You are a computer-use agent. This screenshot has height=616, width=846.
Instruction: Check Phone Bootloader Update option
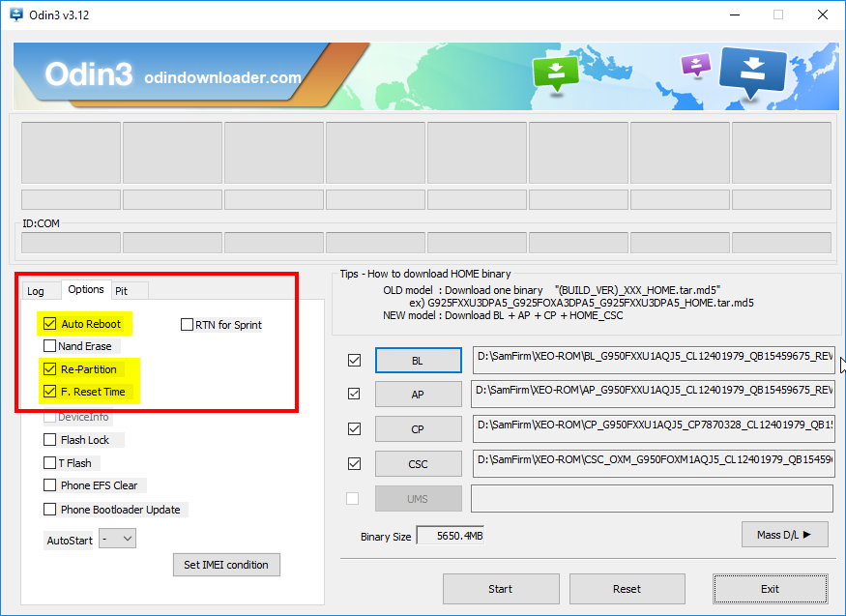click(49, 510)
